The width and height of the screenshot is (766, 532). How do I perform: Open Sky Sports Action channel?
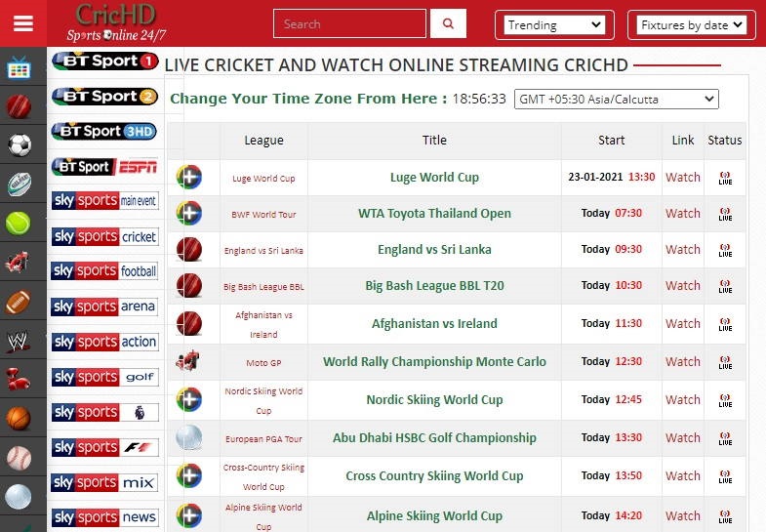(105, 342)
